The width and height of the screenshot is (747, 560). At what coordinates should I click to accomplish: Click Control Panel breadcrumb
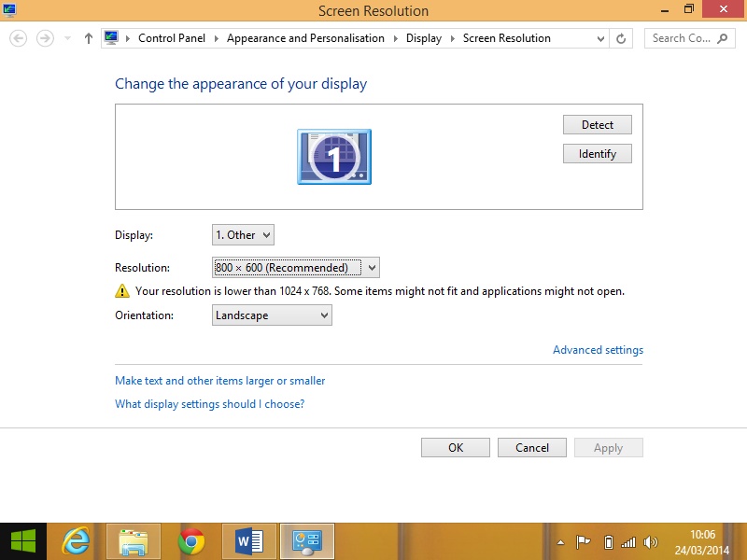(172, 38)
